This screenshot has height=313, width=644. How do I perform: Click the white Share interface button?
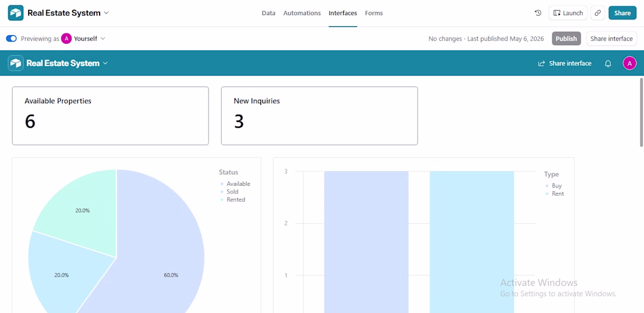(612, 39)
